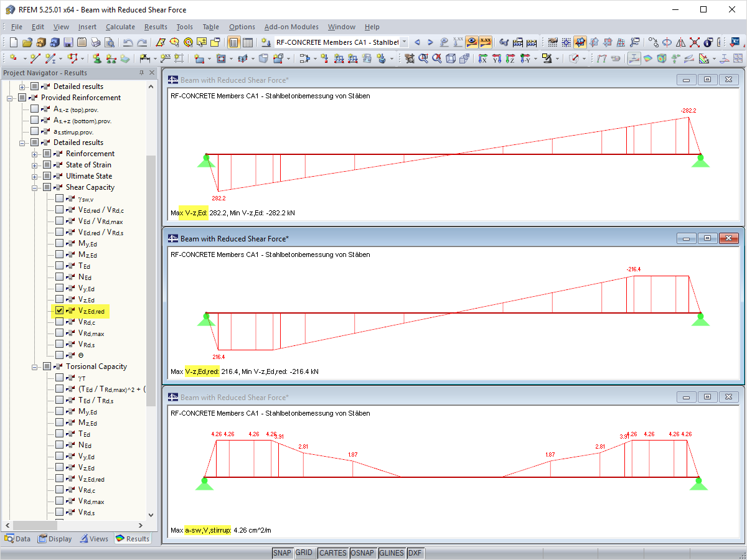Toggle the DXF status bar button
The image size is (747, 560).
[x=415, y=553]
